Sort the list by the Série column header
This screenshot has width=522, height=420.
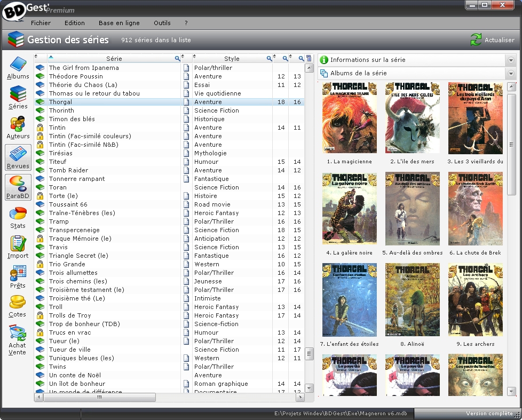[114, 59]
